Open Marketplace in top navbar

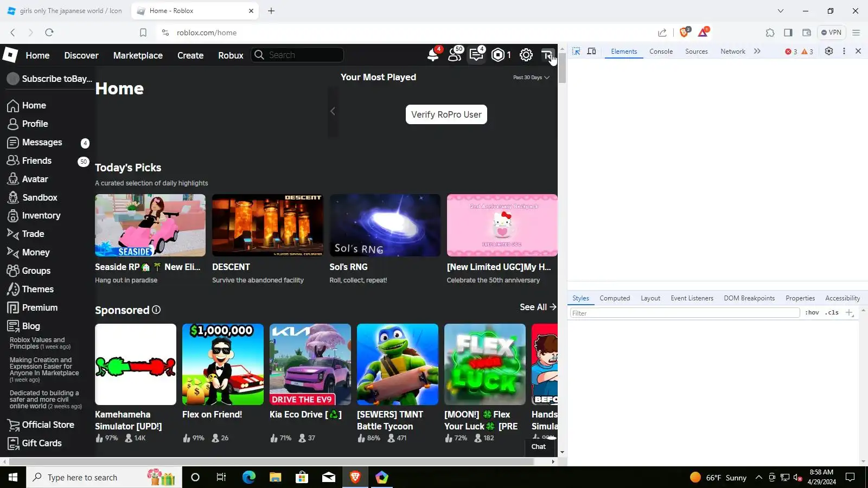pos(138,55)
